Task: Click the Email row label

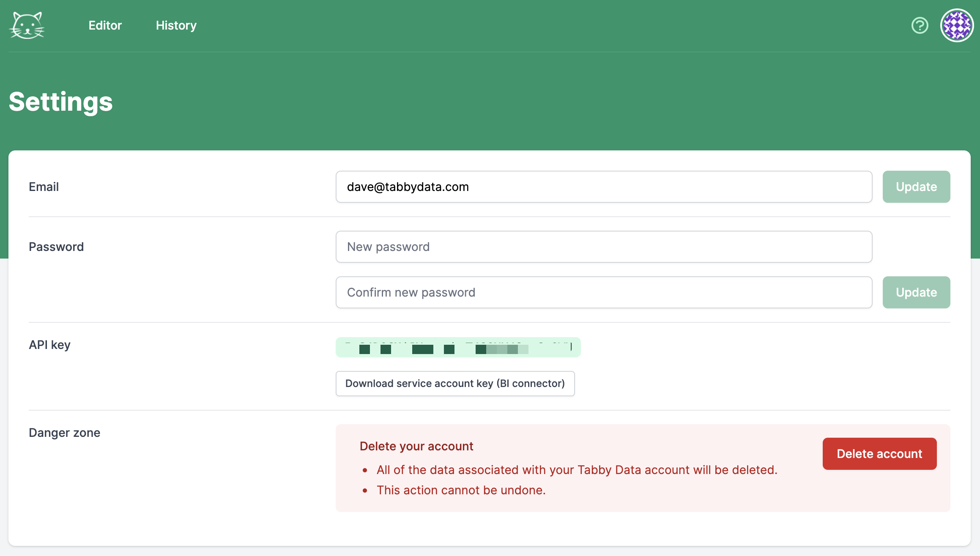Action: [x=44, y=187]
